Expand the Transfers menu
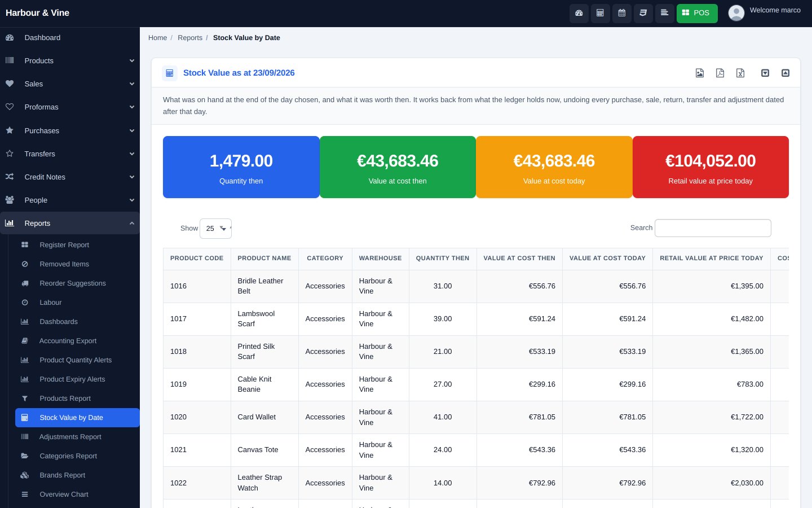 click(x=70, y=154)
